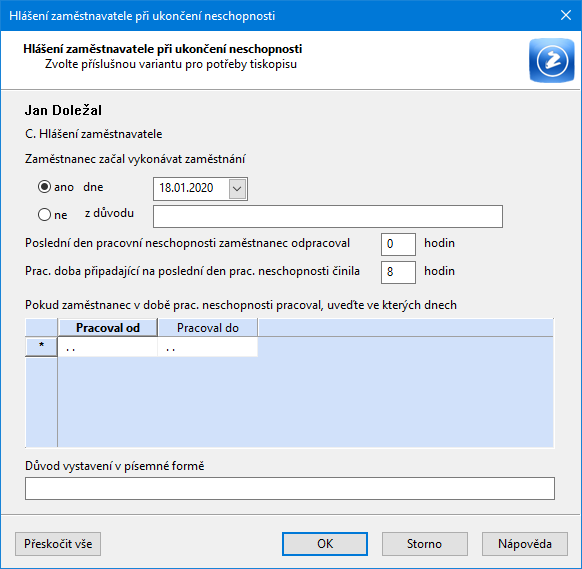Close the dialog with the X button
Viewport: 582px width, 569px height.
pyautogui.click(x=566, y=15)
